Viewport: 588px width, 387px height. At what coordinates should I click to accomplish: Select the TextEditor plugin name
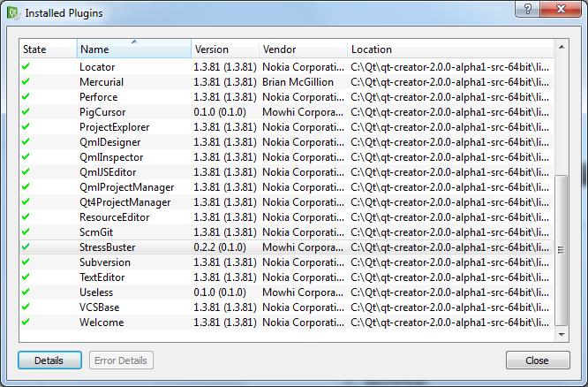click(x=102, y=277)
